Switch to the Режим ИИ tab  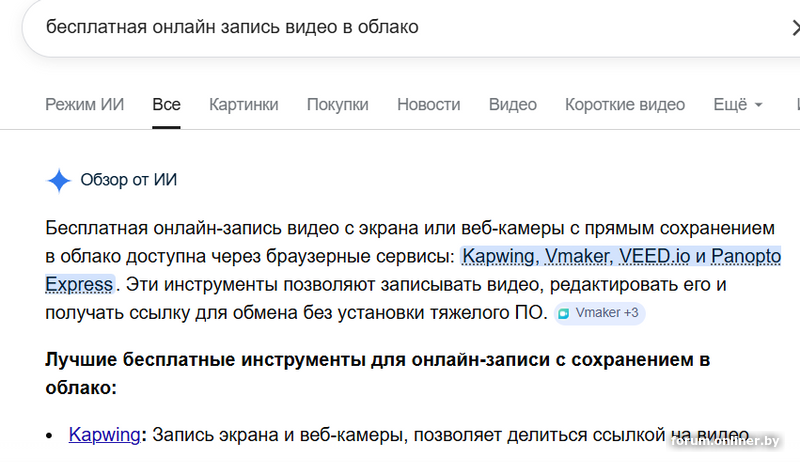(85, 104)
